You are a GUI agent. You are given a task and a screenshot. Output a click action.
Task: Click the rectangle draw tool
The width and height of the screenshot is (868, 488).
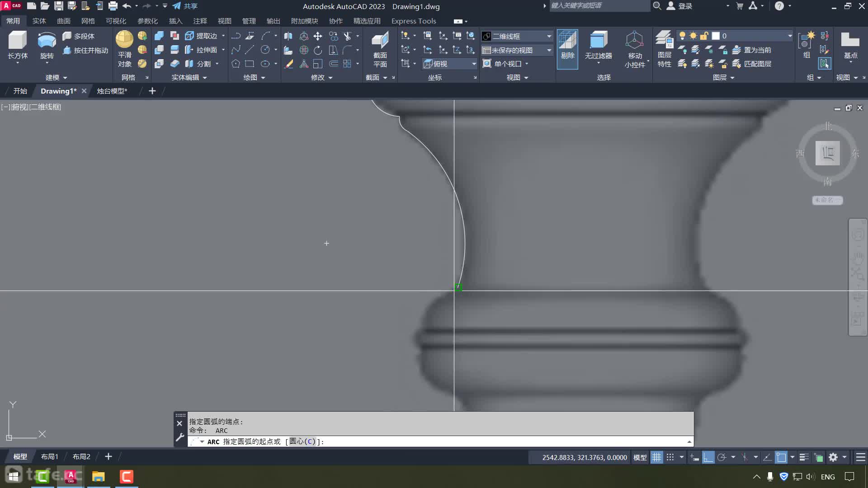point(250,64)
